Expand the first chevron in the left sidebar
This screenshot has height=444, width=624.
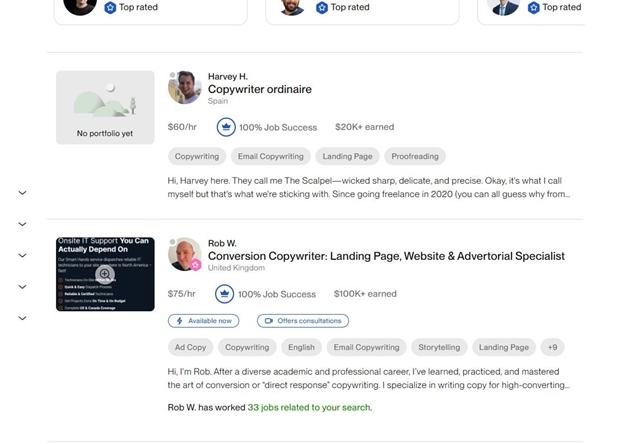(x=23, y=193)
